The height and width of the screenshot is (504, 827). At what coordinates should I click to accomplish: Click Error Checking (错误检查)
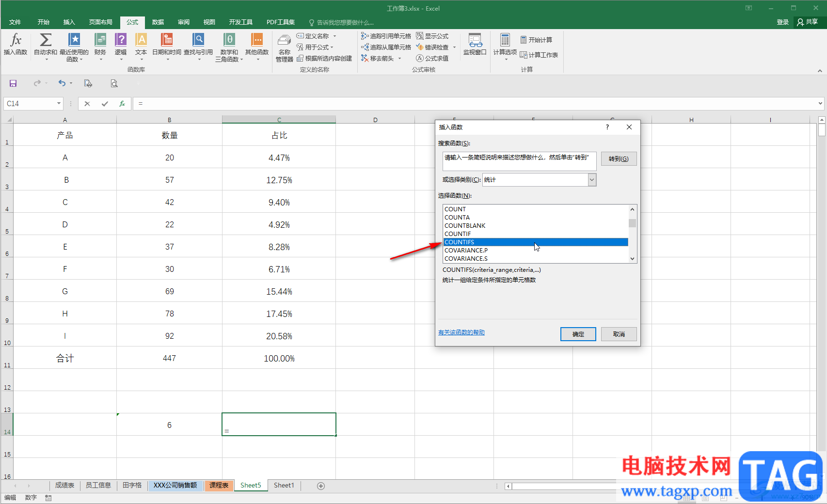432,47
